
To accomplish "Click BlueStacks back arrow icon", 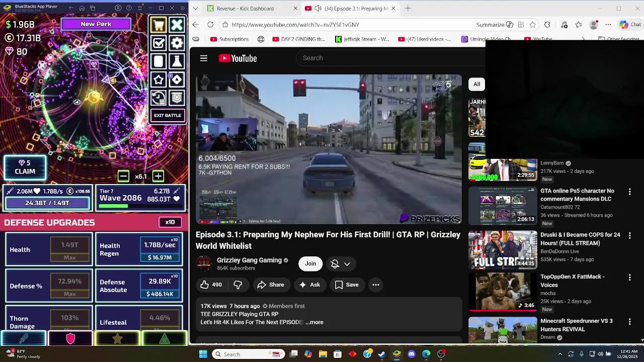I will point(71,8).
